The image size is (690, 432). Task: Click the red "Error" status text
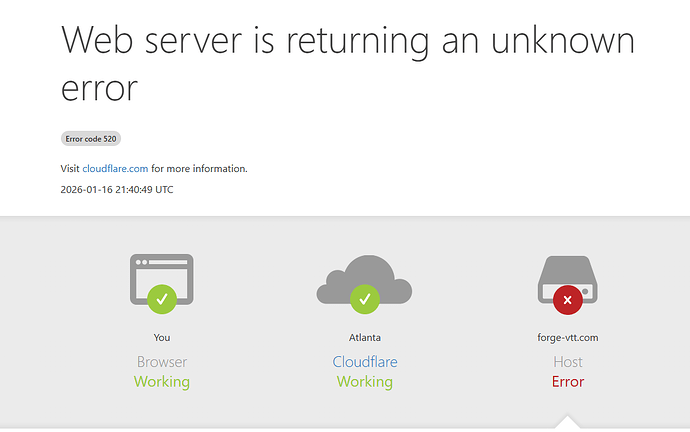tap(568, 382)
